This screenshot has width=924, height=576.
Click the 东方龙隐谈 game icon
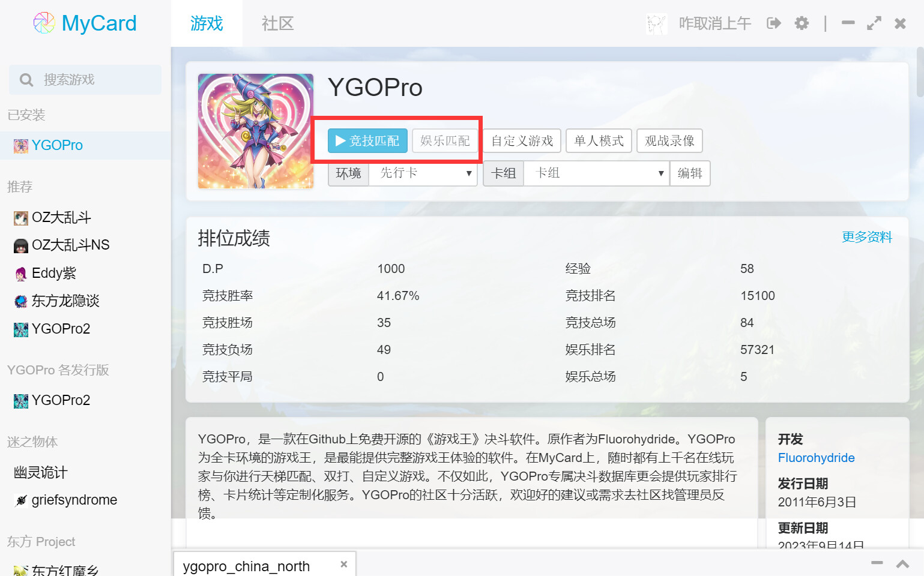tap(21, 301)
